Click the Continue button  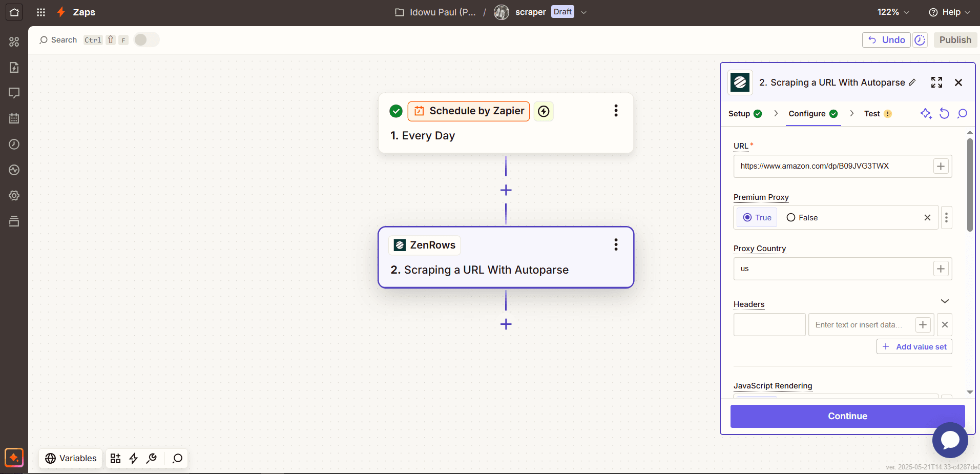[847, 416]
